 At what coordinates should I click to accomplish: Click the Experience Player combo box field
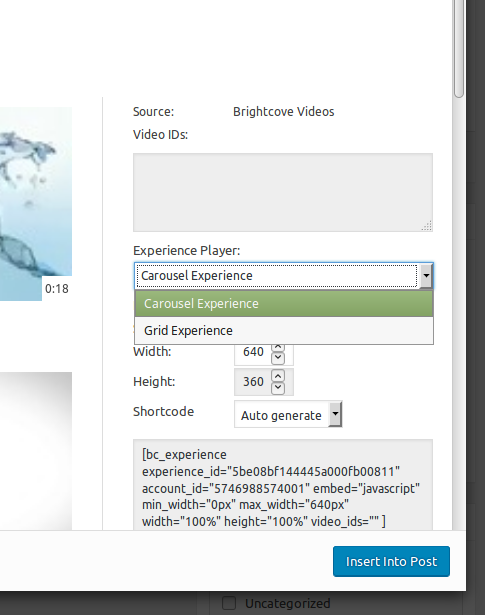283,275
